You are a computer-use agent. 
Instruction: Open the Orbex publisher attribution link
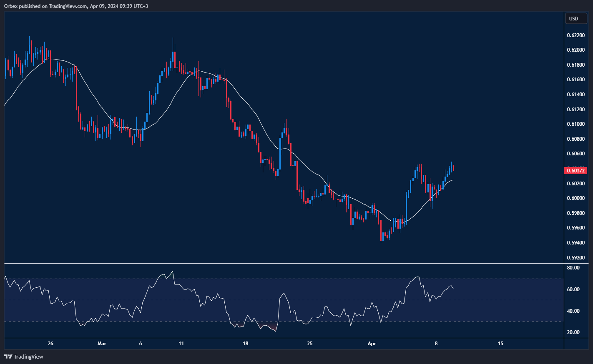tap(10, 6)
